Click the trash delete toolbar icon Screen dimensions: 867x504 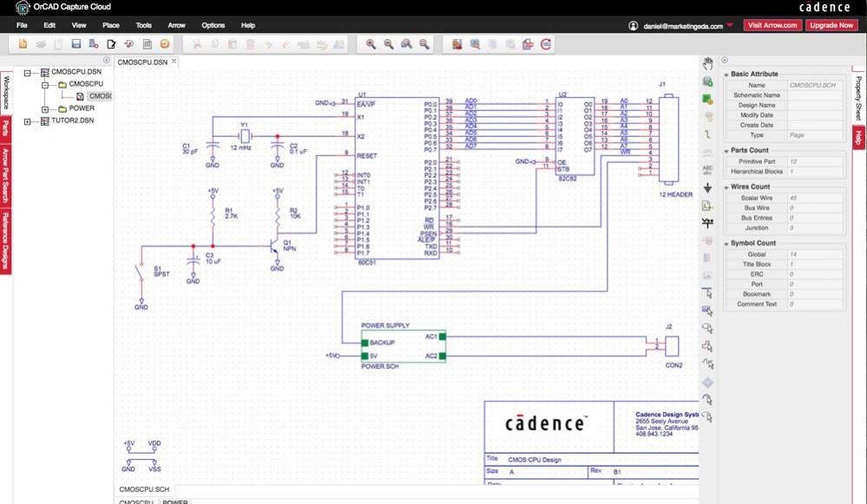[x=250, y=44]
